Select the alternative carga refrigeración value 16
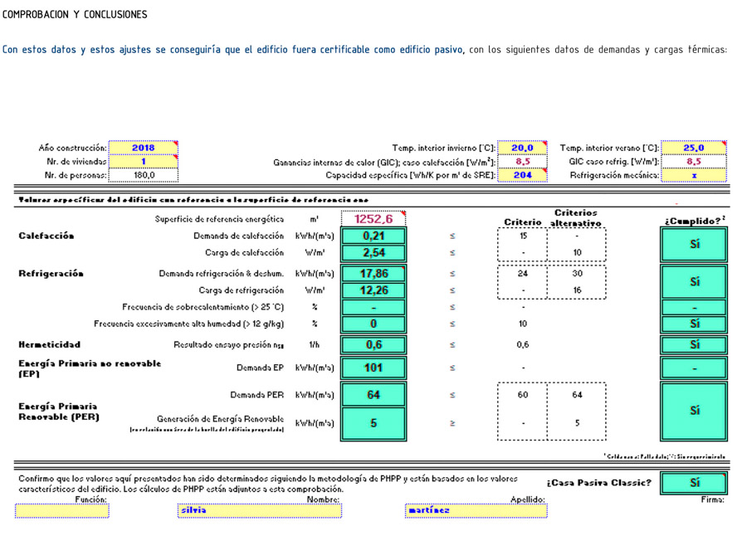Viewport: 747px width, 560px height. (x=577, y=290)
